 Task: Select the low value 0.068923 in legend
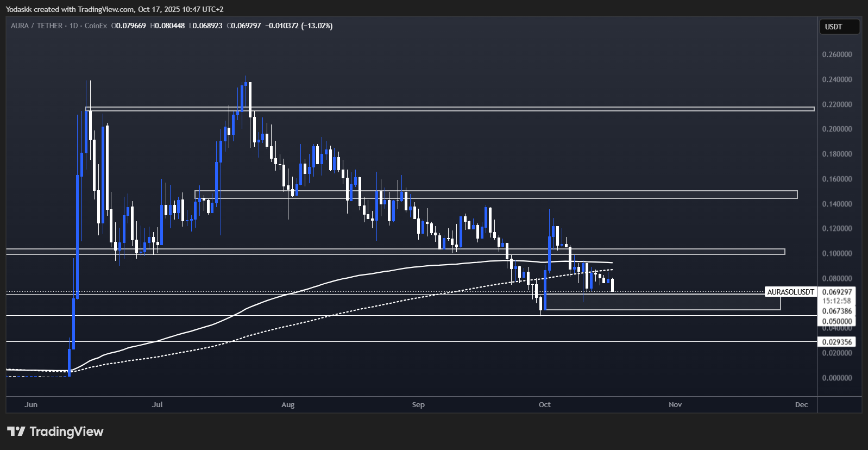tap(207, 26)
